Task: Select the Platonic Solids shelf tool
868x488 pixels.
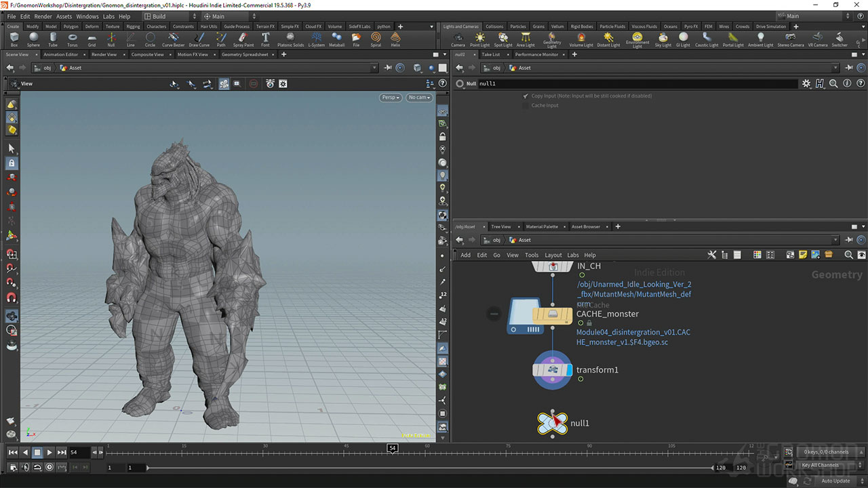Action: click(290, 39)
